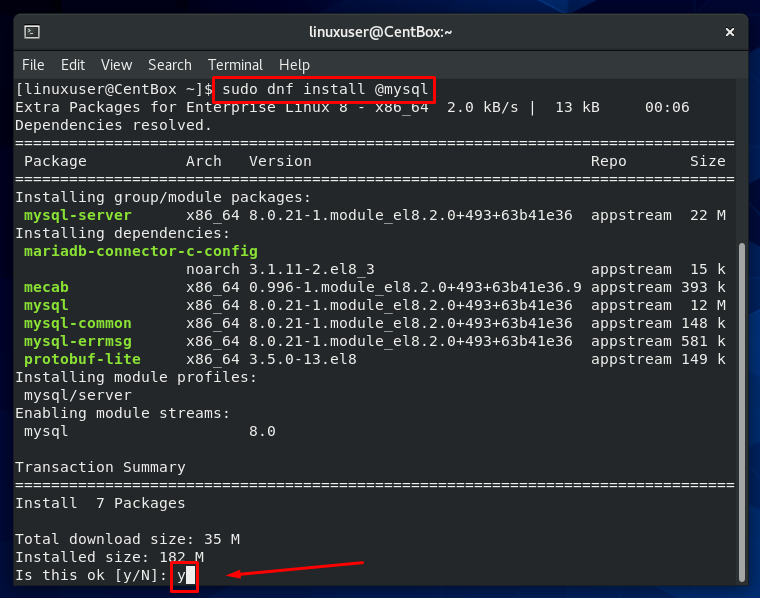
Task: Open the Edit menu
Action: (x=73, y=65)
